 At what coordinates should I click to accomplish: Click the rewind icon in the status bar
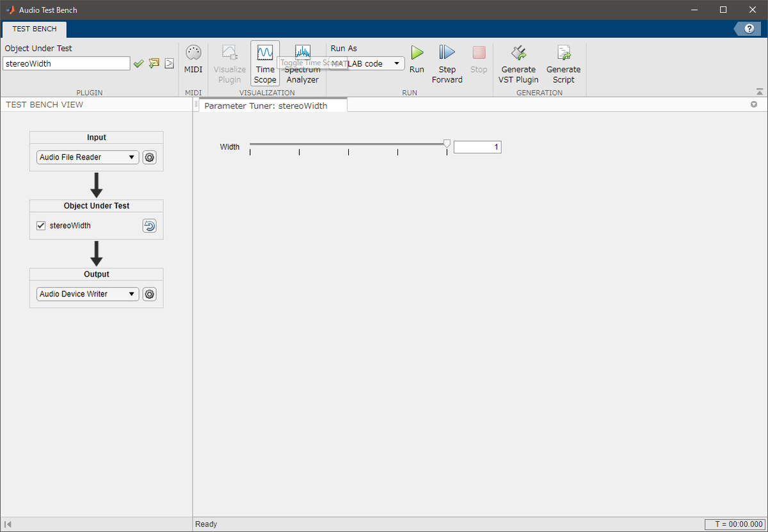coord(8,524)
